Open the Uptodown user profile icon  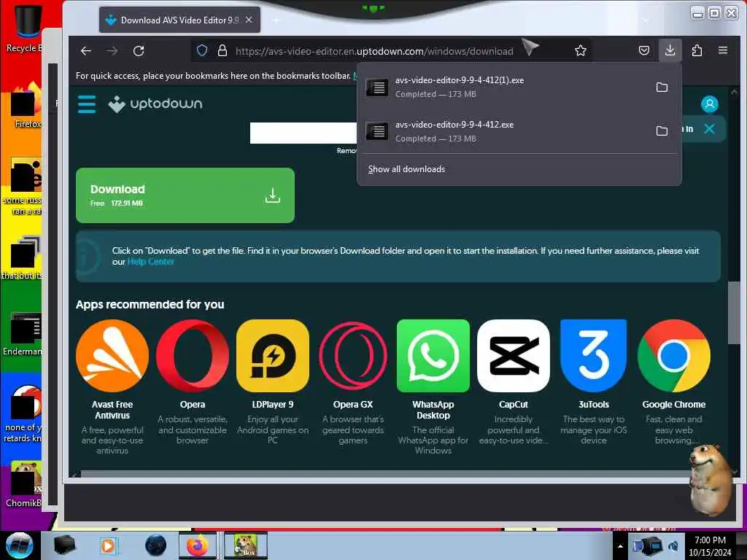709,104
